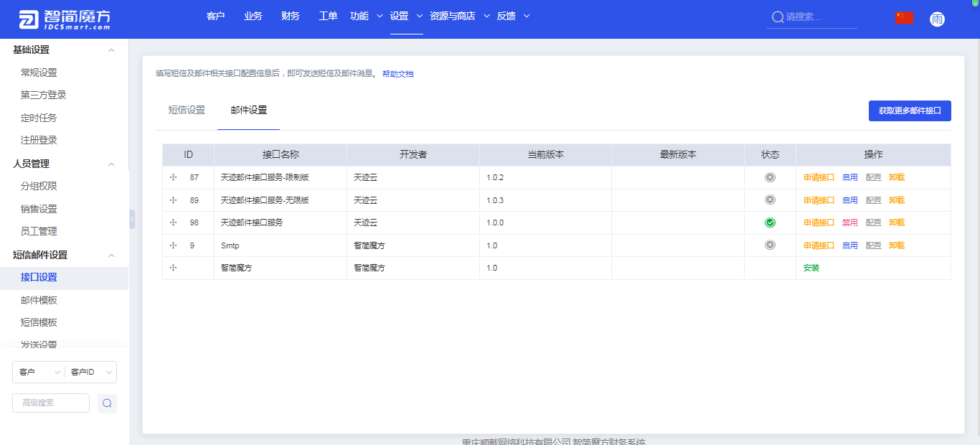Click 安装 for the 智简魔方 interface
980x445 pixels.
811,268
